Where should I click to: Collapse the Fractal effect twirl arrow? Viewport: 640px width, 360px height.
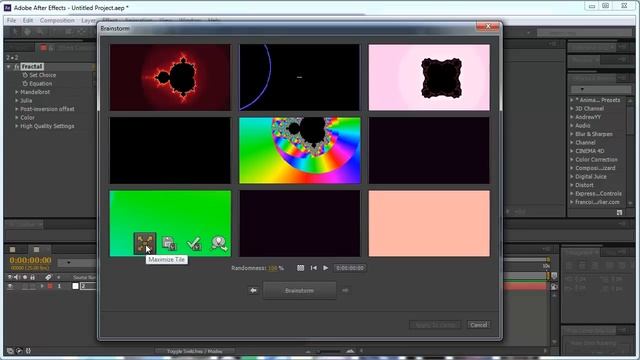click(x=9, y=67)
